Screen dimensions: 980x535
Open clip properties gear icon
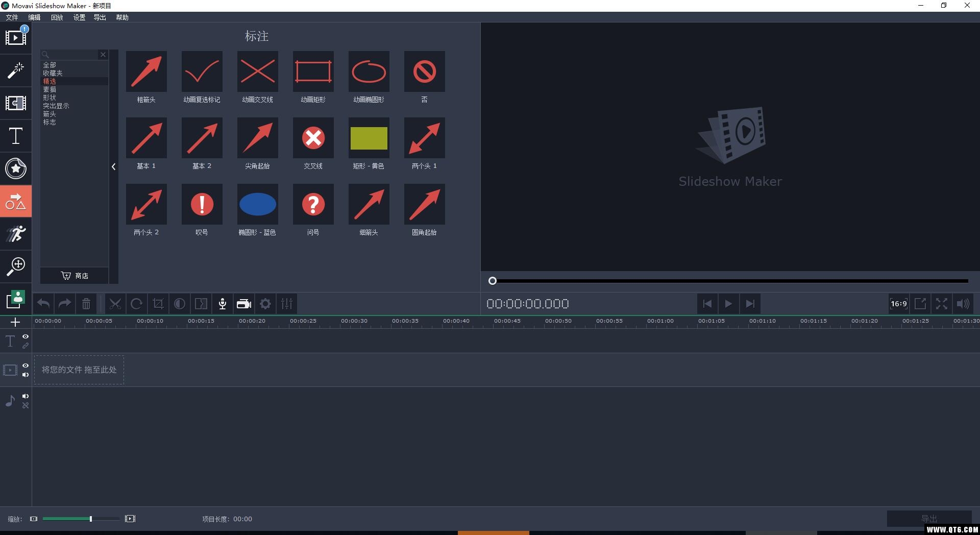tap(265, 304)
